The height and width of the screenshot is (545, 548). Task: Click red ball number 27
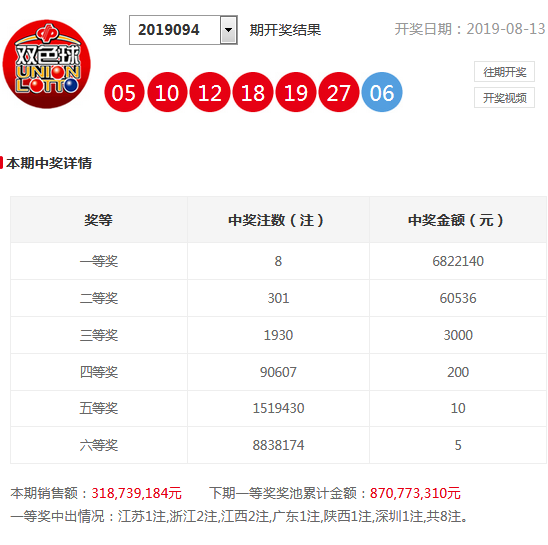[x=339, y=92]
